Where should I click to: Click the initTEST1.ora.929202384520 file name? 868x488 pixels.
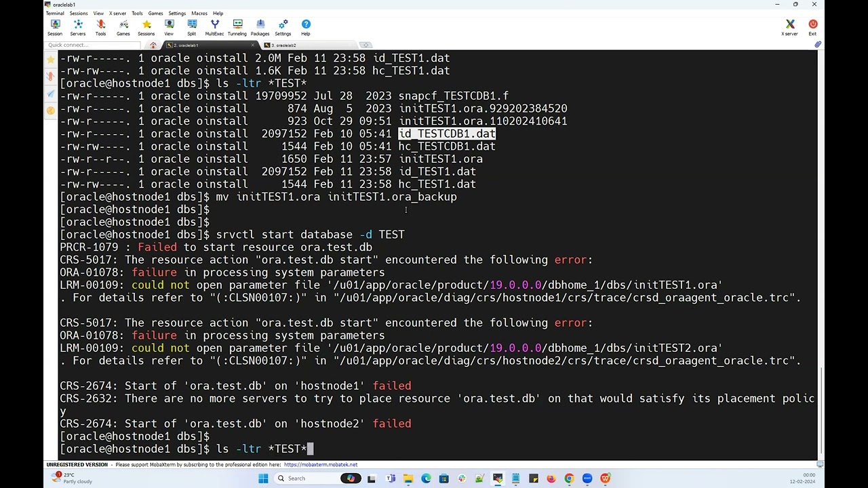pos(483,108)
